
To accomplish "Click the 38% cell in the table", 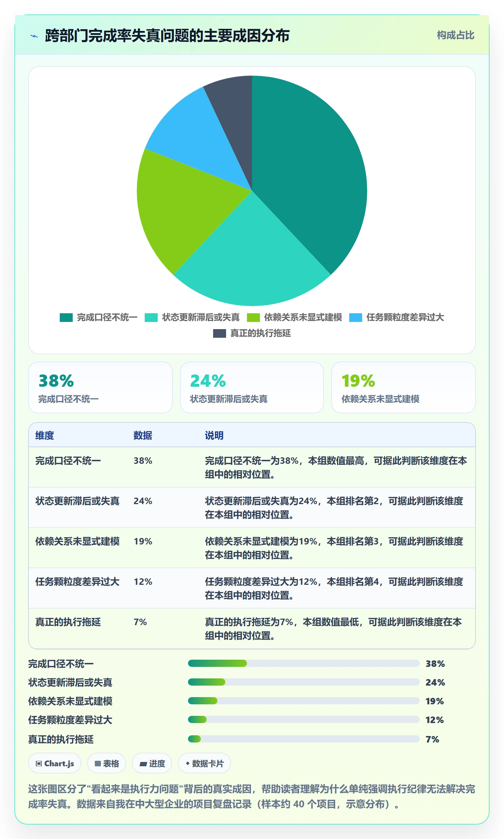I will (143, 461).
